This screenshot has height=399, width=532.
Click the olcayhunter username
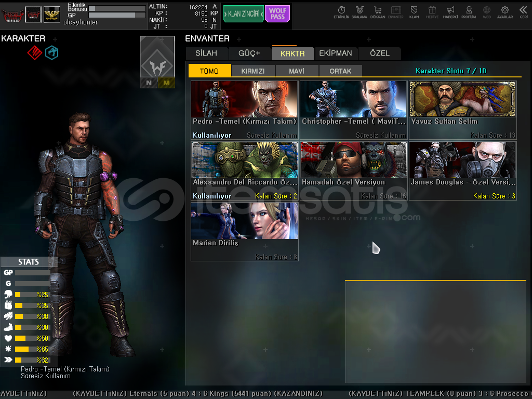click(x=81, y=22)
